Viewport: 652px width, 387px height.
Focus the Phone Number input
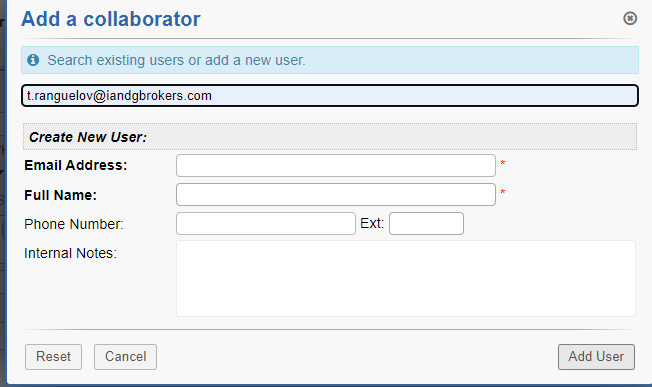(x=266, y=224)
